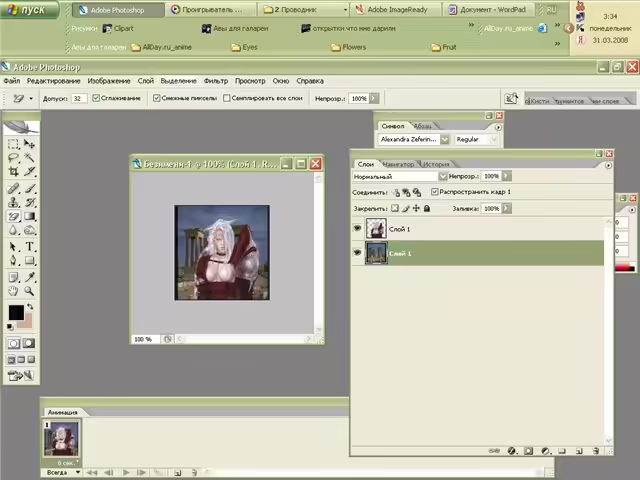The width and height of the screenshot is (640, 480).
Task: Delete animation frame with trash icon
Action: [x=194, y=473]
